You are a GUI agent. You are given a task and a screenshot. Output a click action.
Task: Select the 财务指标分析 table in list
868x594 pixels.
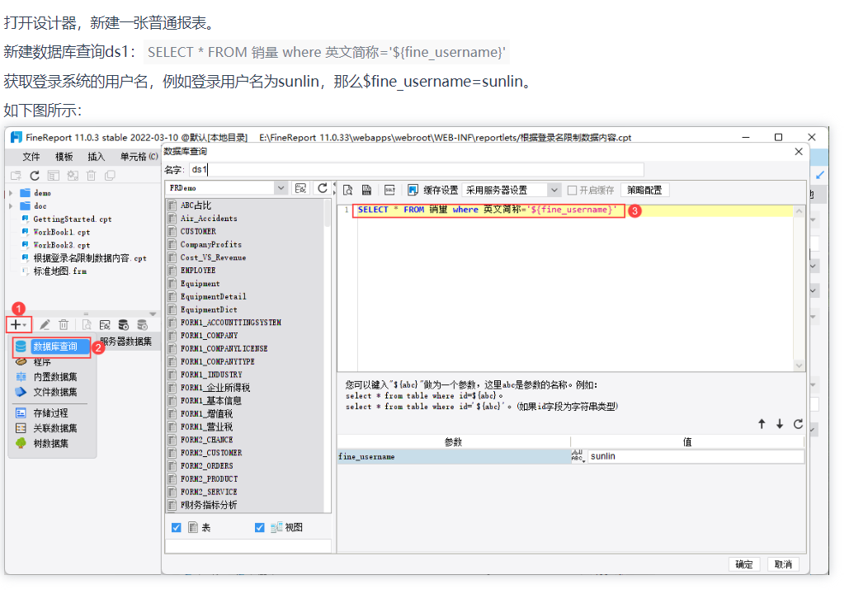[x=209, y=505]
